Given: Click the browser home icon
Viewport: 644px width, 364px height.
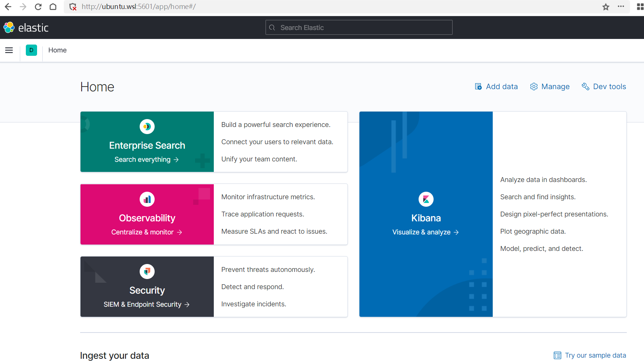Looking at the screenshot, I should click(x=53, y=7).
